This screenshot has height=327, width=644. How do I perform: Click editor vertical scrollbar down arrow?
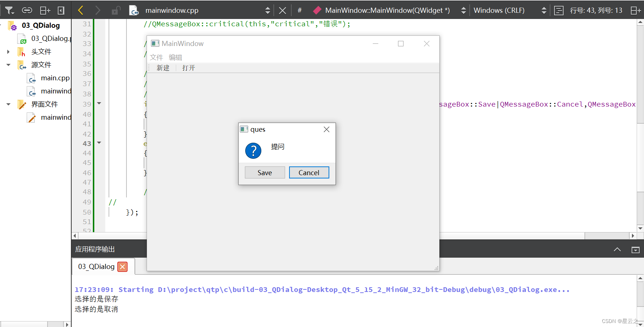[x=640, y=228]
